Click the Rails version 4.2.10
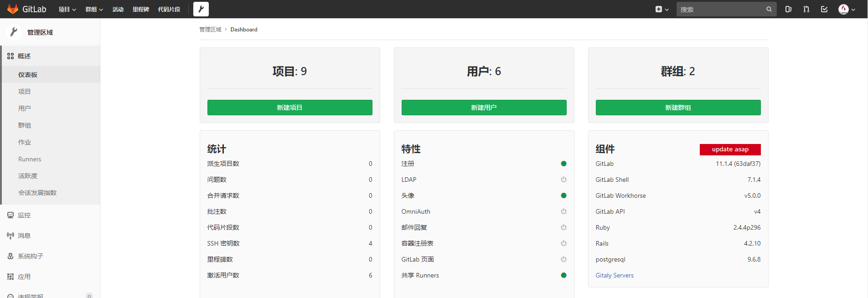Viewport: 868px width, 298px height. [752, 243]
